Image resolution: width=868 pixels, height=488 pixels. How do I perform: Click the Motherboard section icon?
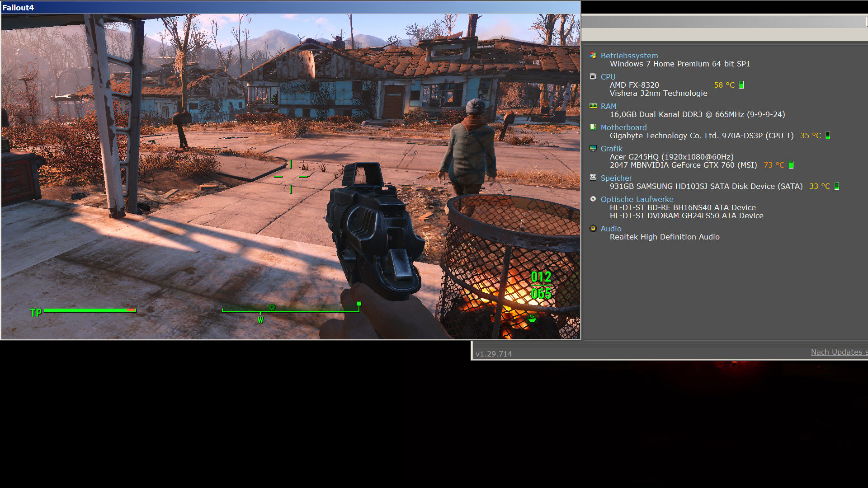click(x=593, y=127)
